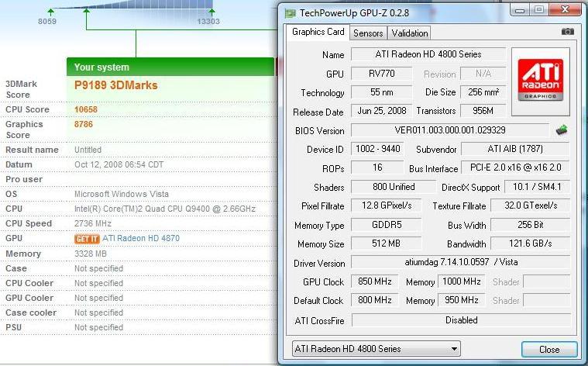This screenshot has height=366, width=588.
Task: Click the GPU-Z title bar app icon
Action: click(x=290, y=13)
